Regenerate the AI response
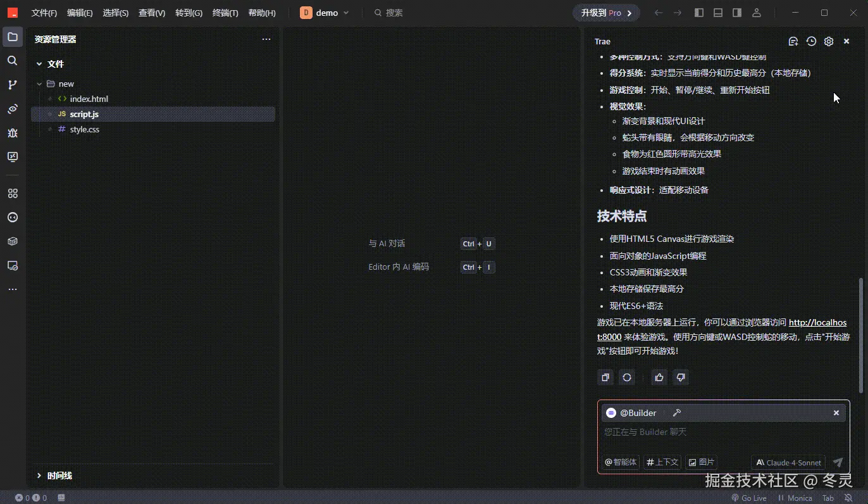868x504 pixels. [627, 377]
